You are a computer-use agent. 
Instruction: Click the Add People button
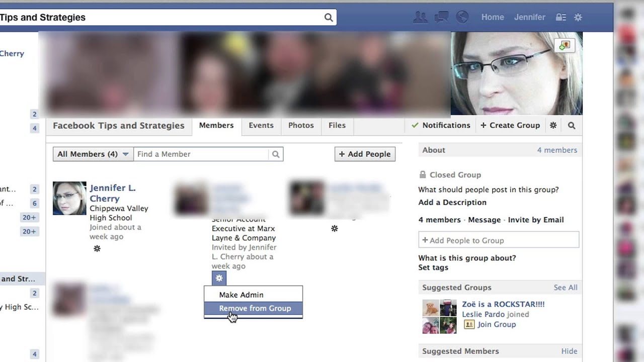(365, 154)
